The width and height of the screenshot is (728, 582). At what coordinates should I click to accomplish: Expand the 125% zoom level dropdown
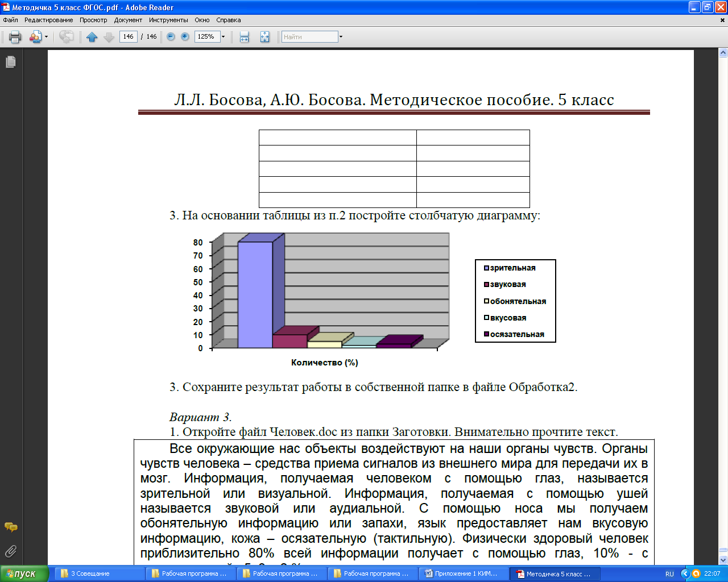pyautogui.click(x=223, y=36)
